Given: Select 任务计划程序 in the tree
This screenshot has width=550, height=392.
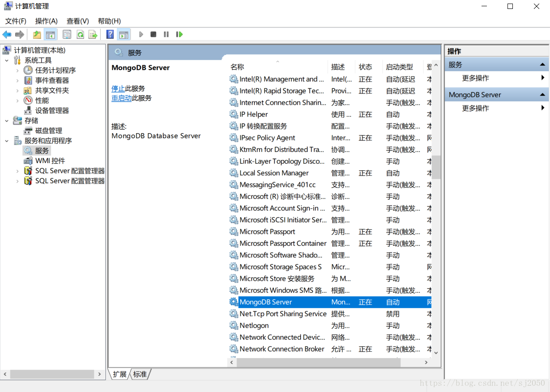Looking at the screenshot, I should click(x=55, y=70).
